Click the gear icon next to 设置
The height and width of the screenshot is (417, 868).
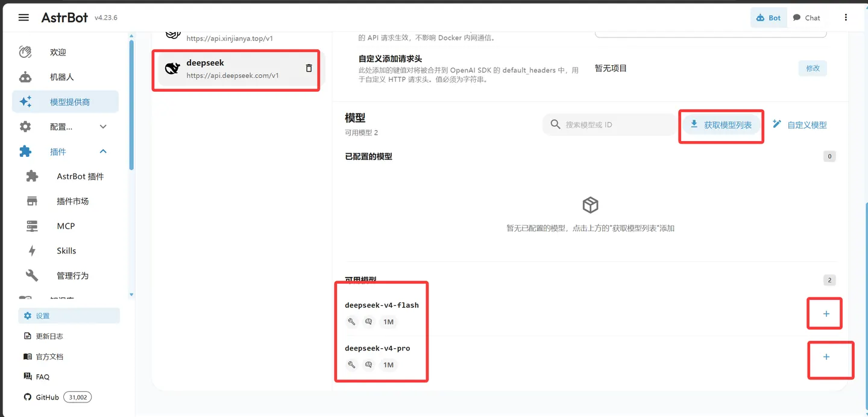point(27,316)
